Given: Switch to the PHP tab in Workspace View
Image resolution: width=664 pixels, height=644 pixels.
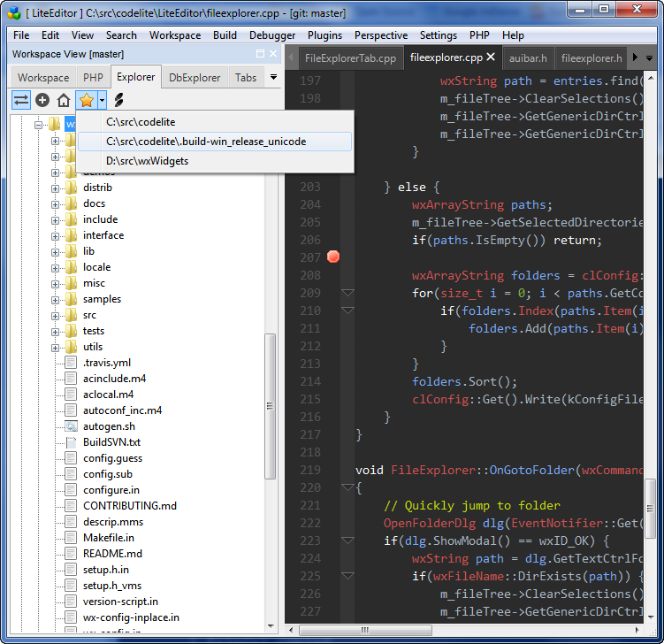Looking at the screenshot, I should [93, 78].
